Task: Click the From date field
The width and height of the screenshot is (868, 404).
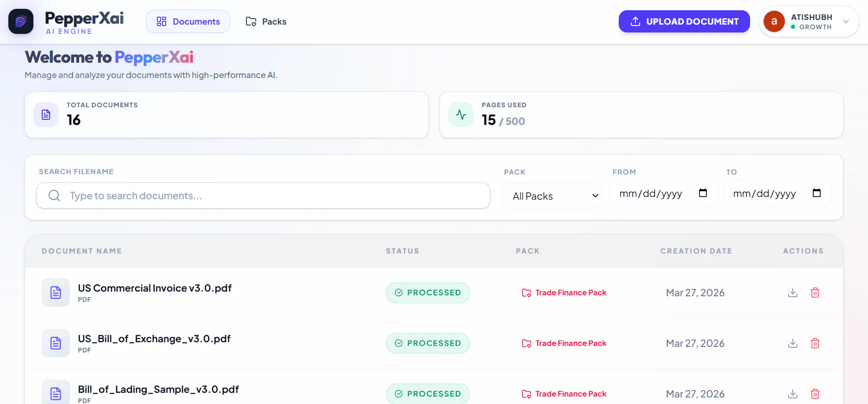Action: click(664, 193)
